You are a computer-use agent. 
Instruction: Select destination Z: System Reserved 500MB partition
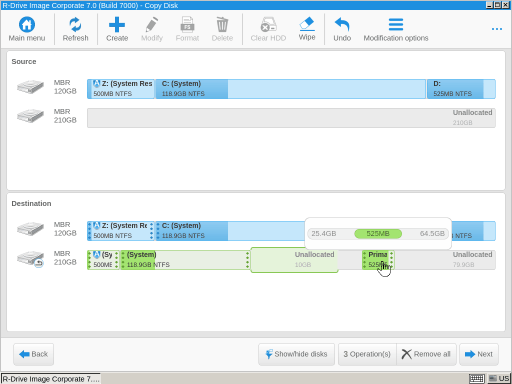pyautogui.click(x=121, y=231)
